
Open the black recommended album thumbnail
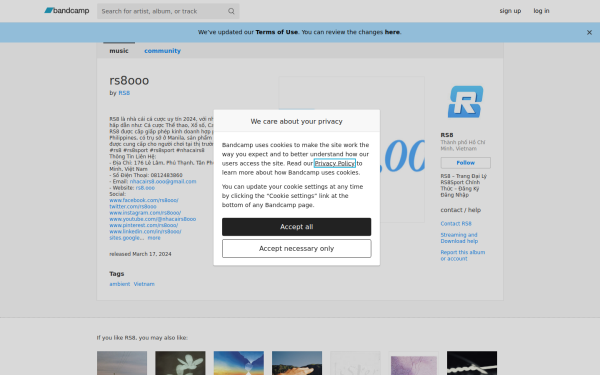472,363
